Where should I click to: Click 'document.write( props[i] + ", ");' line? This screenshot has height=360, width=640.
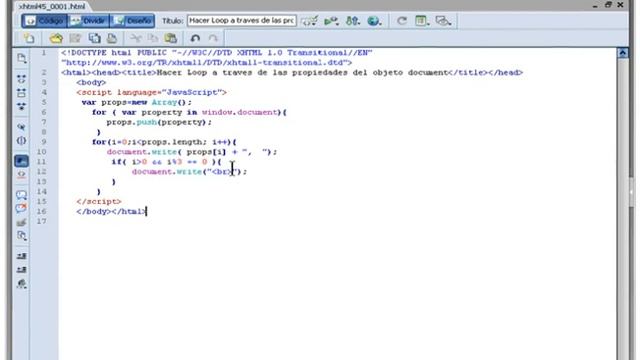192,152
